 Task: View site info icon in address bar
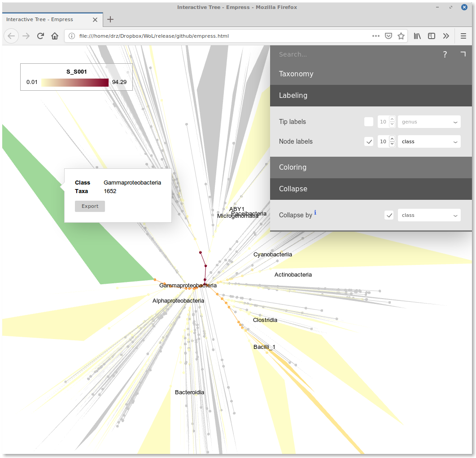[72, 36]
